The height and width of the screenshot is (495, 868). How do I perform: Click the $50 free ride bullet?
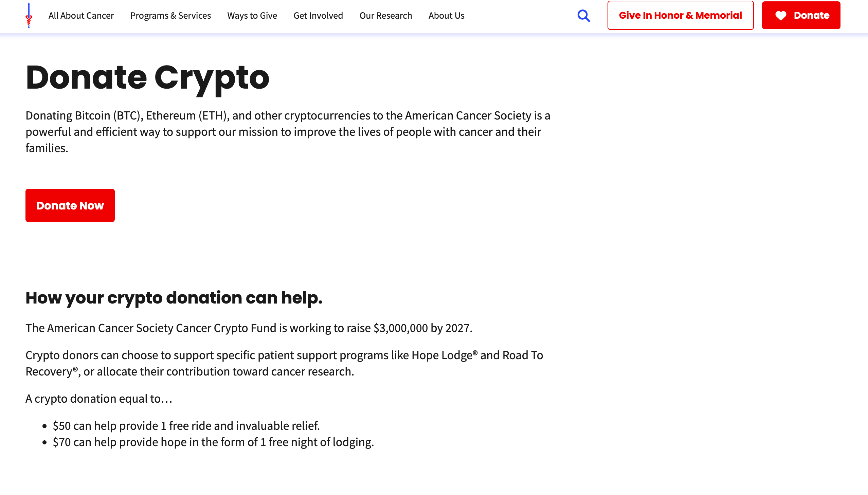click(186, 426)
